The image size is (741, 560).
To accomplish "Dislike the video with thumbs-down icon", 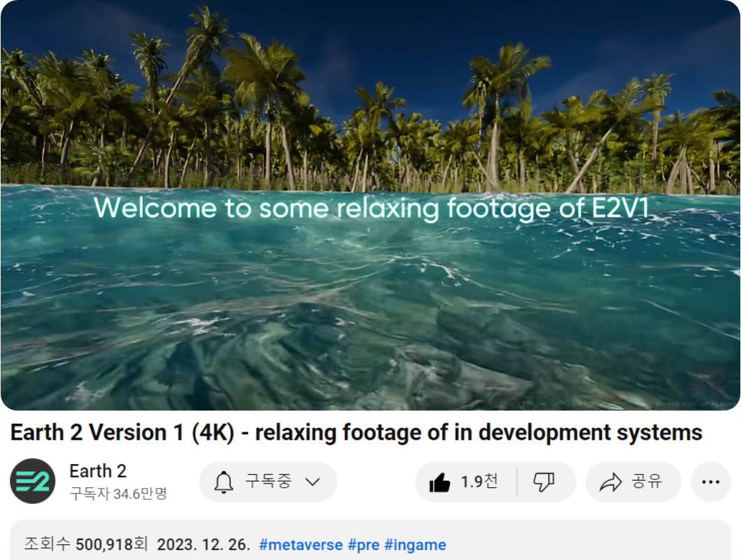I will [543, 482].
